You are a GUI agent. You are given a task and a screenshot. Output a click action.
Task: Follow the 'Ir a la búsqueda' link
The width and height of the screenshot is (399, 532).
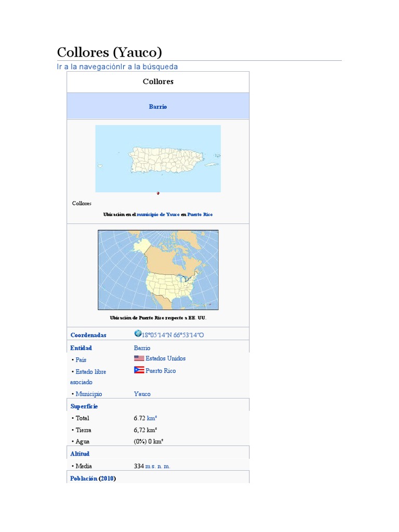[x=149, y=67]
